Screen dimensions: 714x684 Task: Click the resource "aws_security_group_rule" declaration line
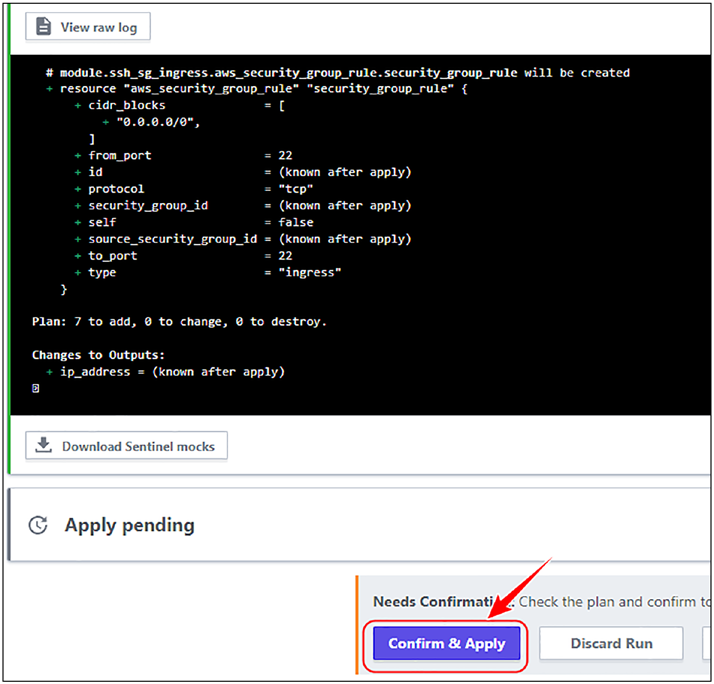[257, 88]
